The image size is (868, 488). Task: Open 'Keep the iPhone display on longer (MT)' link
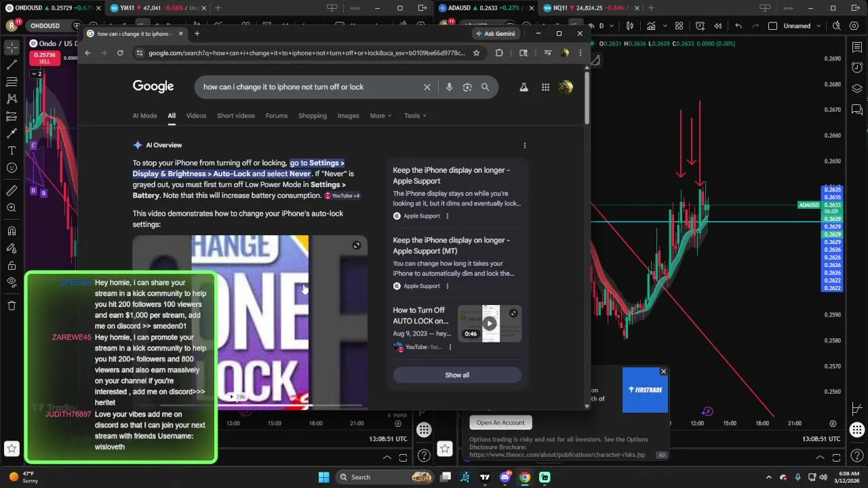pyautogui.click(x=451, y=245)
